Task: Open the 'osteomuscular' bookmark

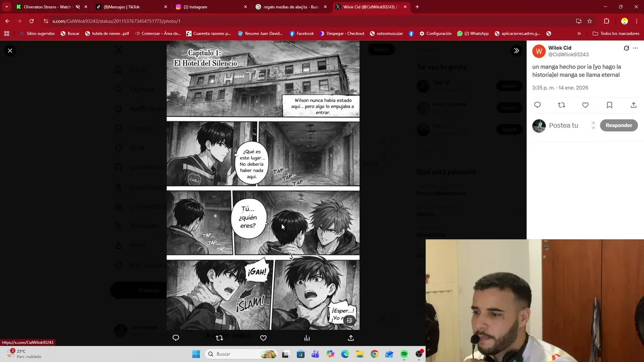Action: (386, 34)
